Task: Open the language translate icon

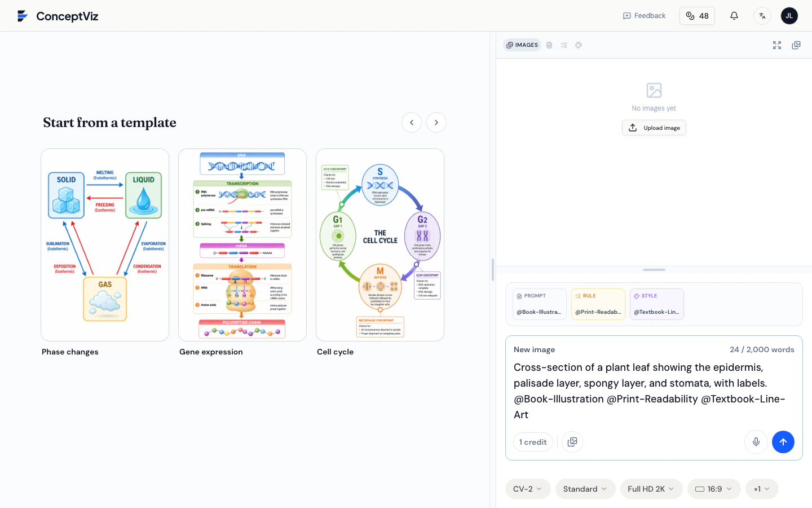Action: [x=762, y=16]
